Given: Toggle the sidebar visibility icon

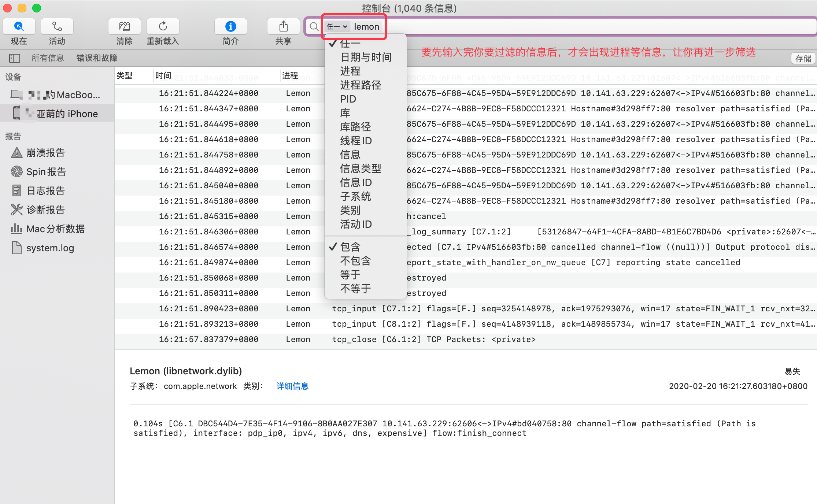Looking at the screenshot, I should (x=15, y=58).
